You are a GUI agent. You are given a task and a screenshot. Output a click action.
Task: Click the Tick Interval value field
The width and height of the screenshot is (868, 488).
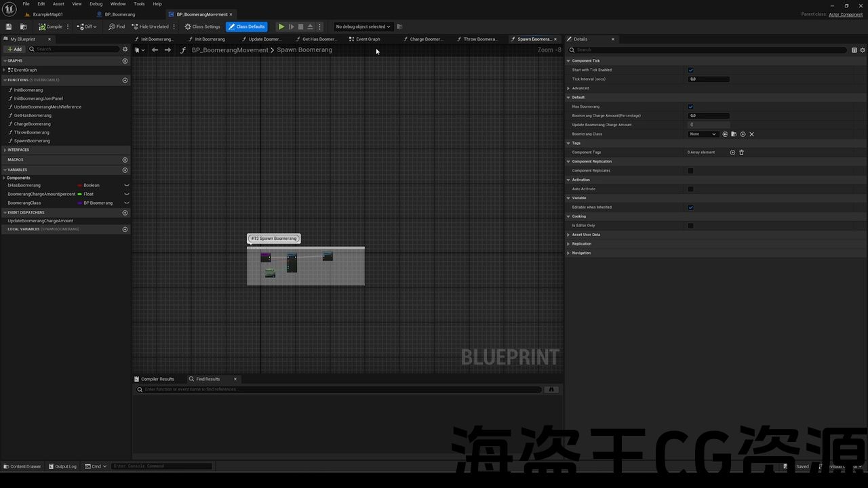click(x=709, y=79)
